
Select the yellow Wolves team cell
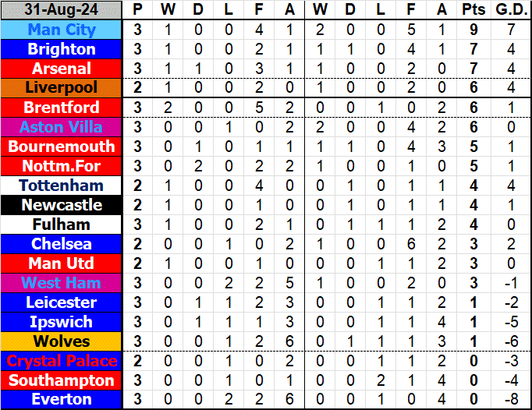coord(62,341)
